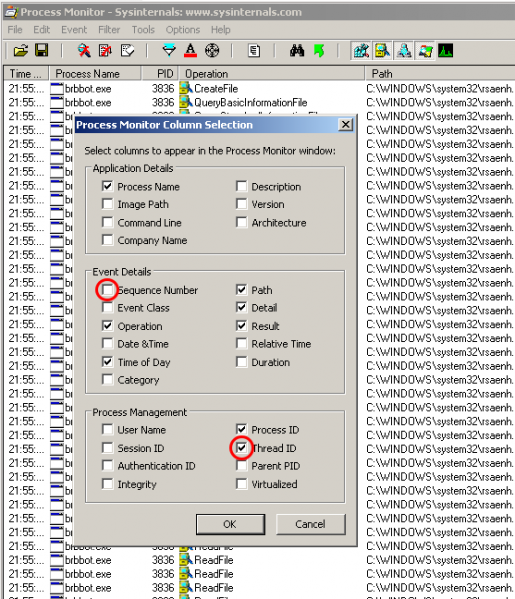Uncheck the Process ID checkbox

[241, 429]
